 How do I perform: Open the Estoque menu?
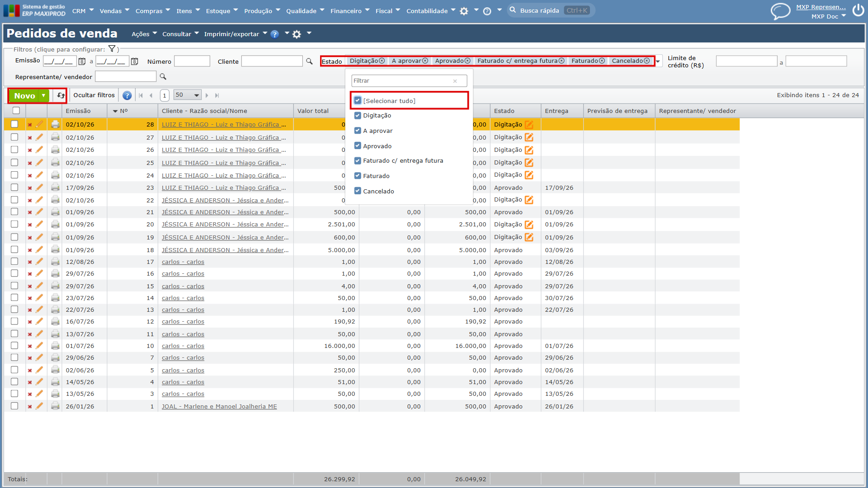tap(222, 11)
